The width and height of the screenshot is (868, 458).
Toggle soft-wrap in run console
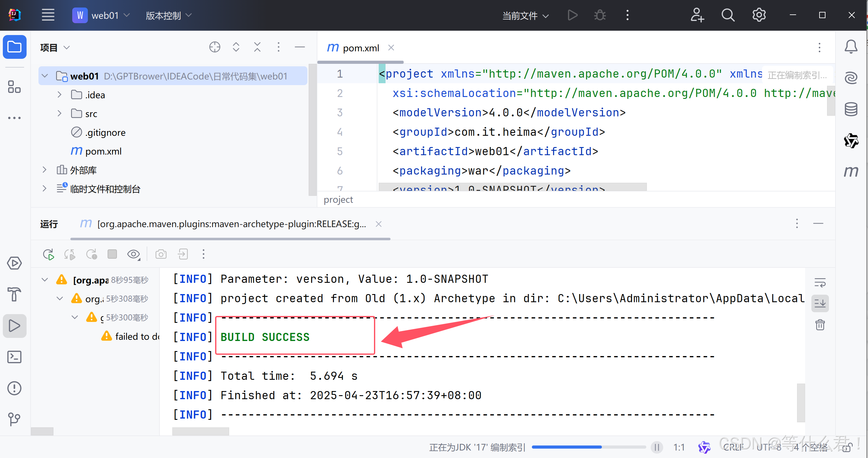(x=820, y=282)
